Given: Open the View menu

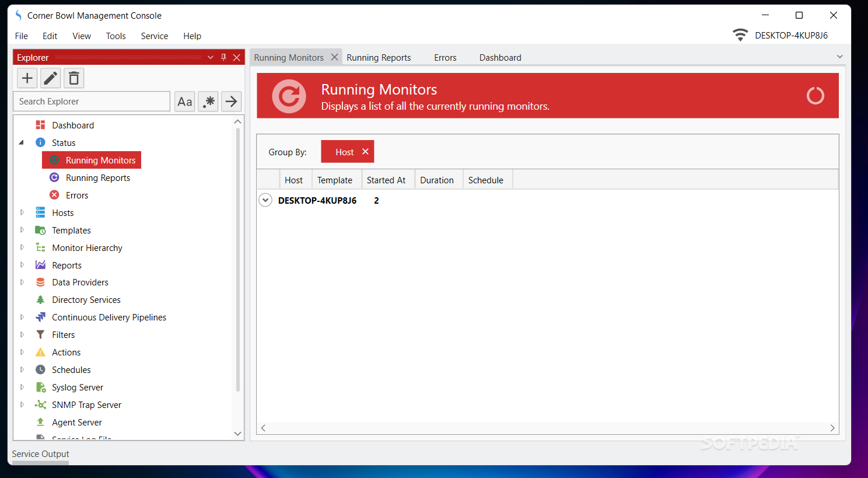Looking at the screenshot, I should point(82,36).
